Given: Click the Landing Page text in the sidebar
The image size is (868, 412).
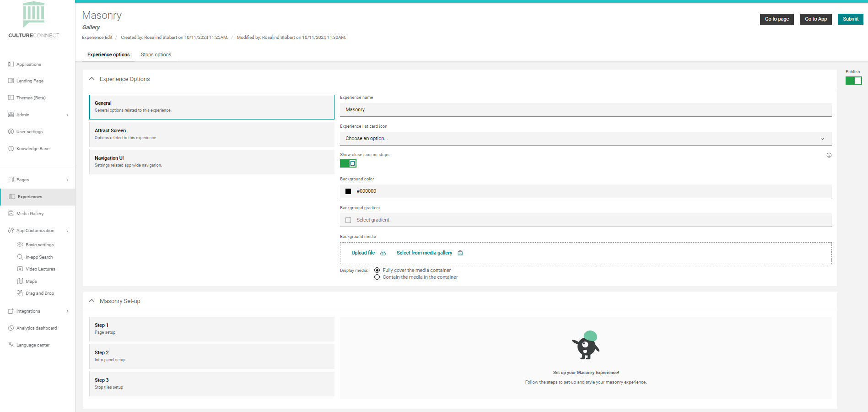Looking at the screenshot, I should pyautogui.click(x=30, y=81).
